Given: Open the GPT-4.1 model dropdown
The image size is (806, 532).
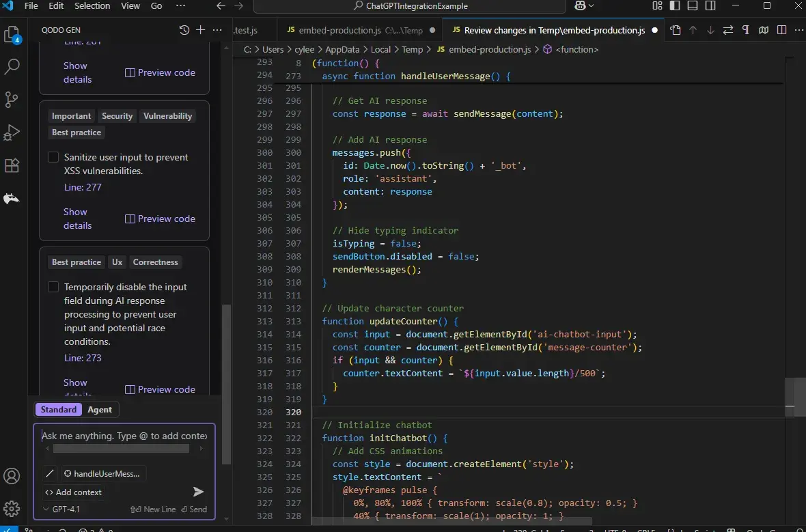Looking at the screenshot, I should (61, 509).
